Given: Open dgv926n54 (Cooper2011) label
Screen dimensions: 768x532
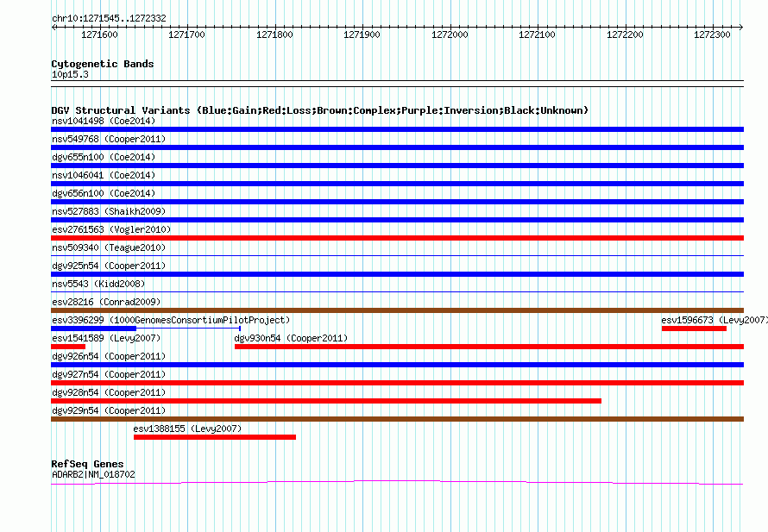Looking at the screenshot, I should point(109,356).
